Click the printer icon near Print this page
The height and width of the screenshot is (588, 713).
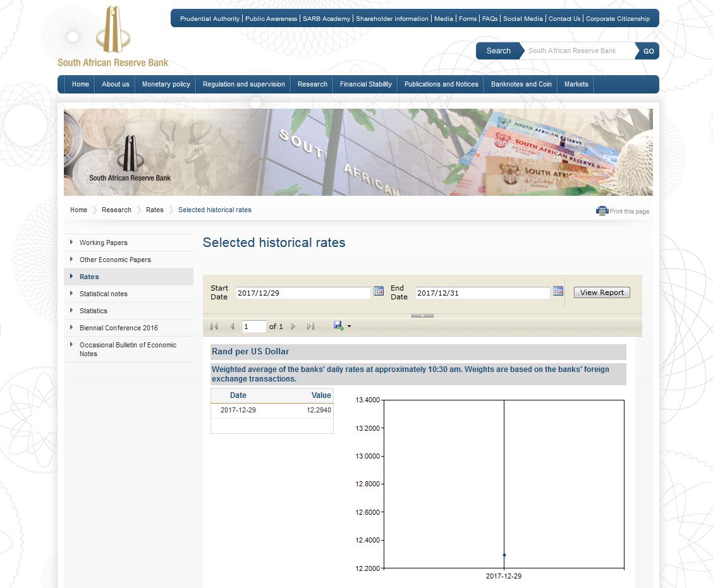tap(602, 211)
